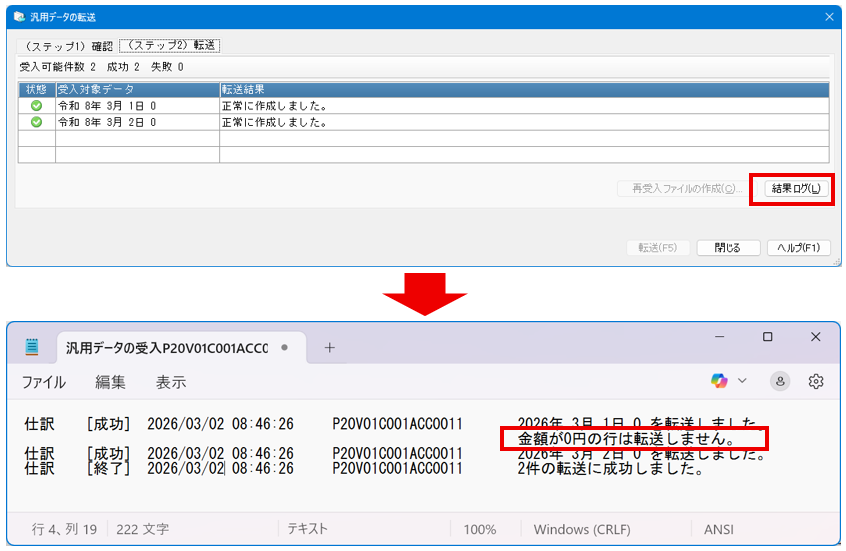Open the 編集 menu in Notepad
Viewport: 846px width, 551px height.
(110, 382)
